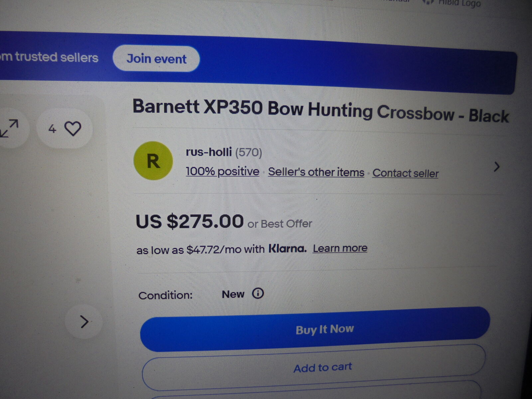Viewport: 532px width, 399px height.
Task: Click the Klarna logo
Action: pyautogui.click(x=287, y=248)
